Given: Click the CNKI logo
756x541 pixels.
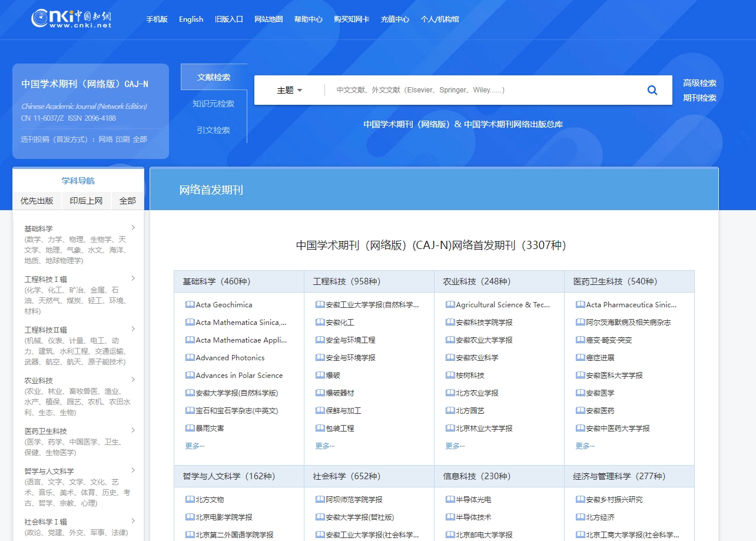Looking at the screenshot, I should [71, 18].
